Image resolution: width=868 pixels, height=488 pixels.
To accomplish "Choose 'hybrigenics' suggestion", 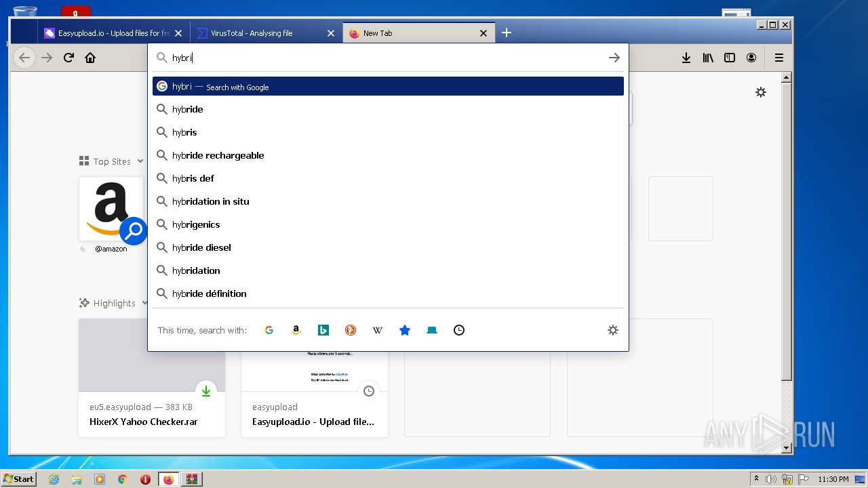I will click(x=388, y=224).
